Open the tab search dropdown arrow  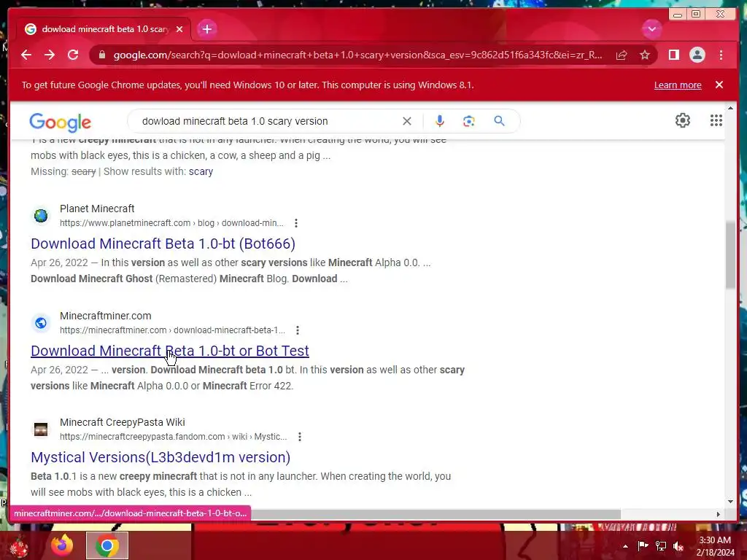point(651,29)
